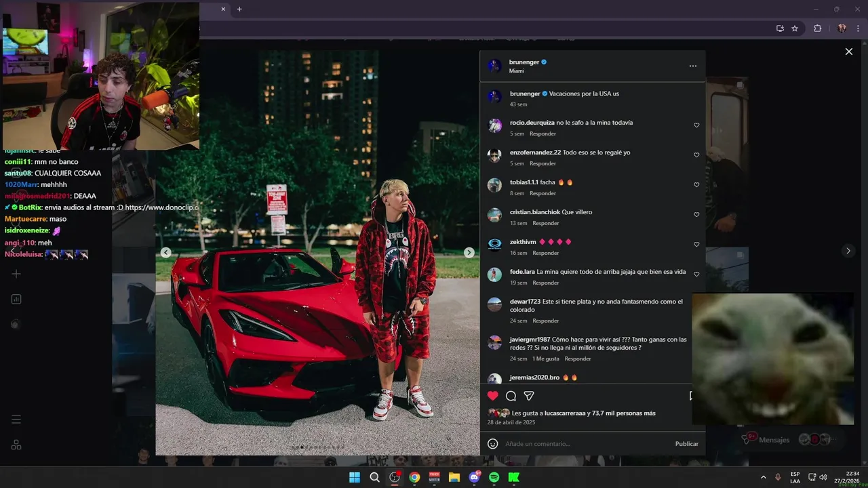Viewport: 868px width, 488px height.
Task: Like fede.lara's comment
Action: pos(696,274)
